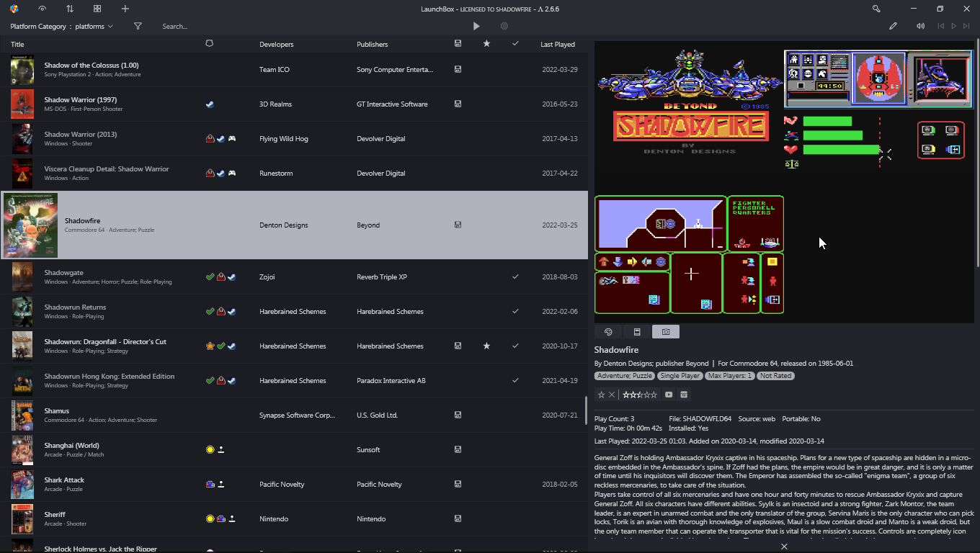Click the Adventure; Puzzle genre tag
Screen dimensions: 980x553
(625, 376)
